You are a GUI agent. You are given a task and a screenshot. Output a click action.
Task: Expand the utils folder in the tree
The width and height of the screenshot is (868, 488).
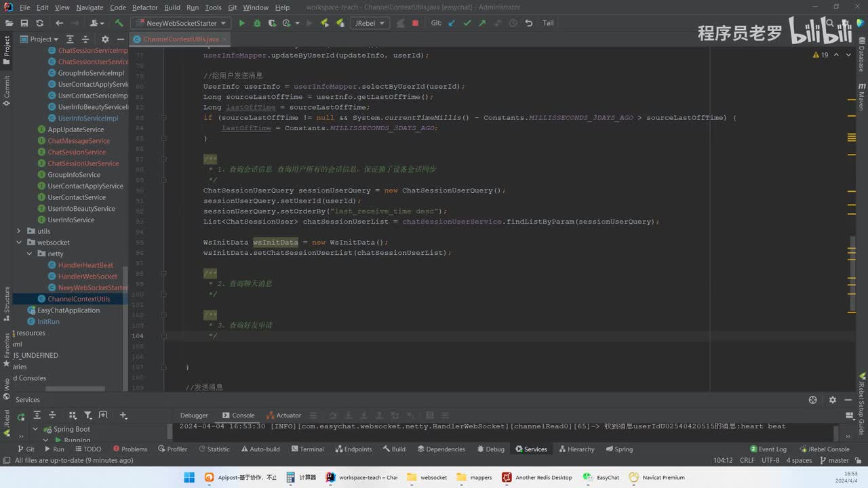pyautogui.click(x=20, y=231)
